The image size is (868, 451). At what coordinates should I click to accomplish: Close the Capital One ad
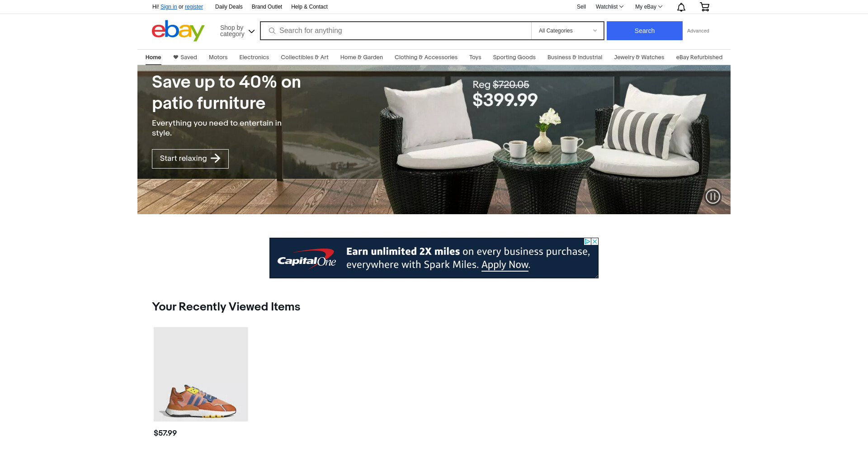pos(595,241)
